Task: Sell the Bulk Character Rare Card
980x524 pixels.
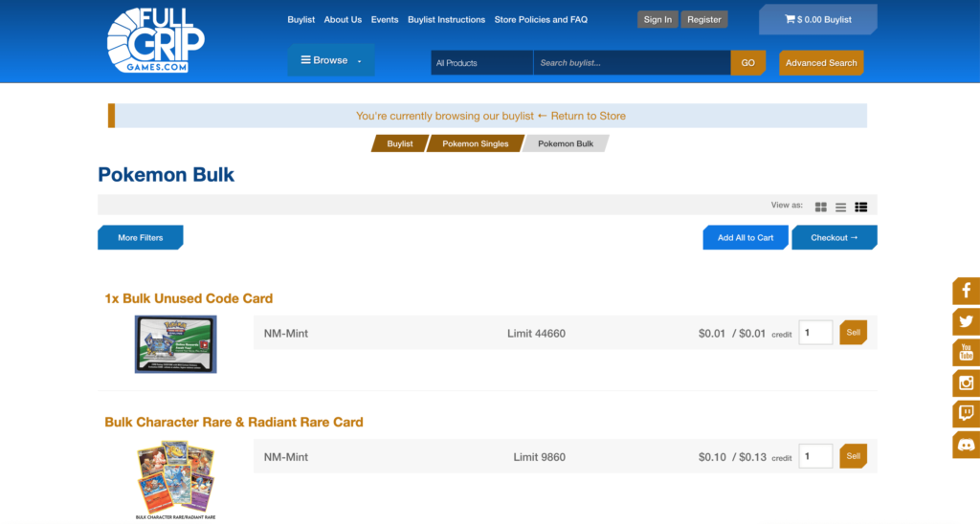Action: (x=853, y=456)
